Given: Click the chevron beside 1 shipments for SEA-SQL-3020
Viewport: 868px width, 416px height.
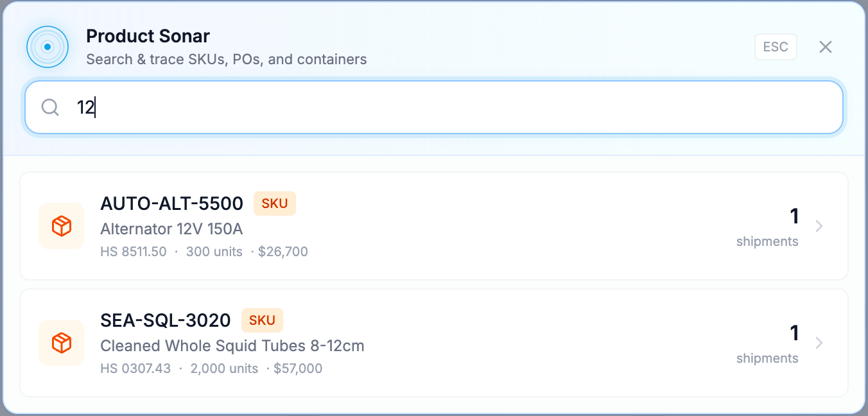Looking at the screenshot, I should coord(819,343).
